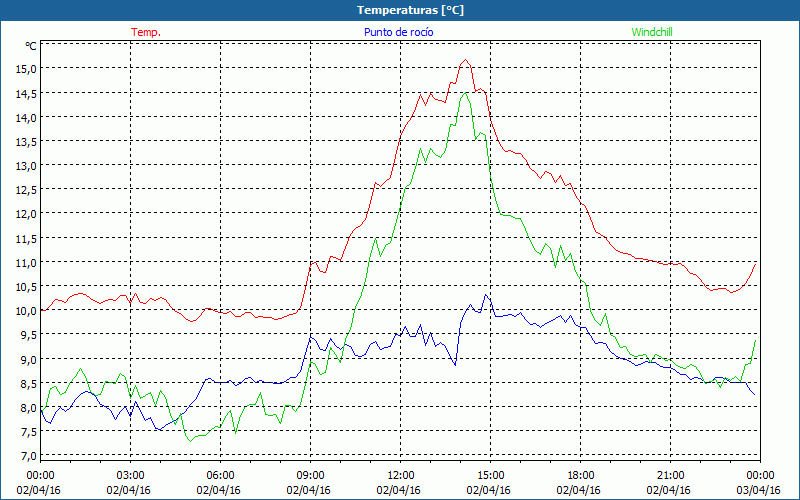
Task: Click the "14,0" y-axis value
Action: (x=27, y=118)
